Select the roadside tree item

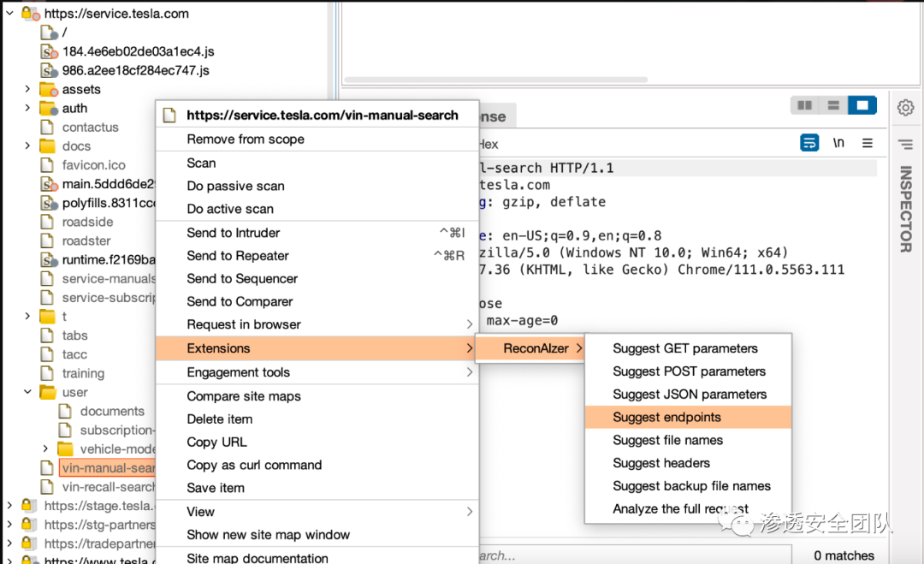(x=88, y=223)
